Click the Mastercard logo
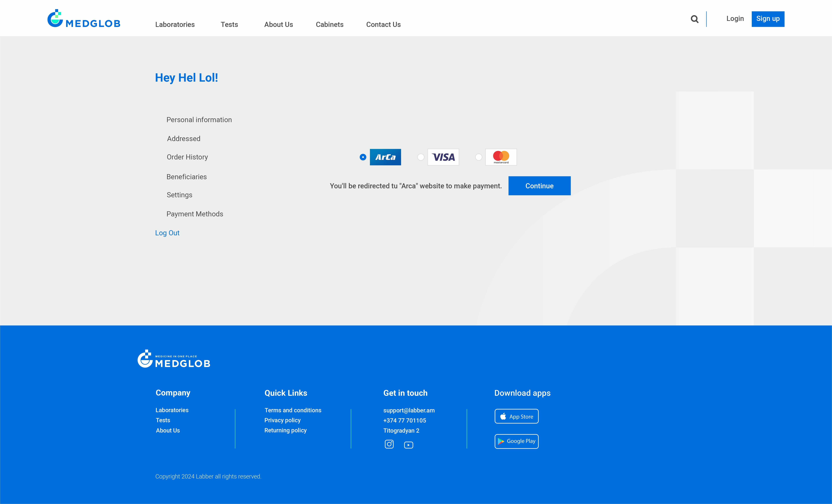 501,157
